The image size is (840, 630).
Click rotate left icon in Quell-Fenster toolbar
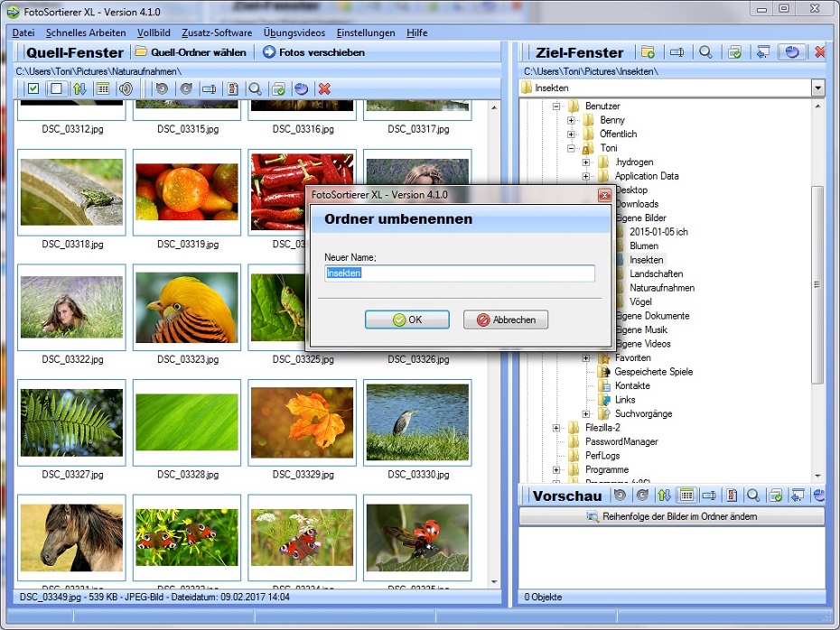click(x=162, y=88)
